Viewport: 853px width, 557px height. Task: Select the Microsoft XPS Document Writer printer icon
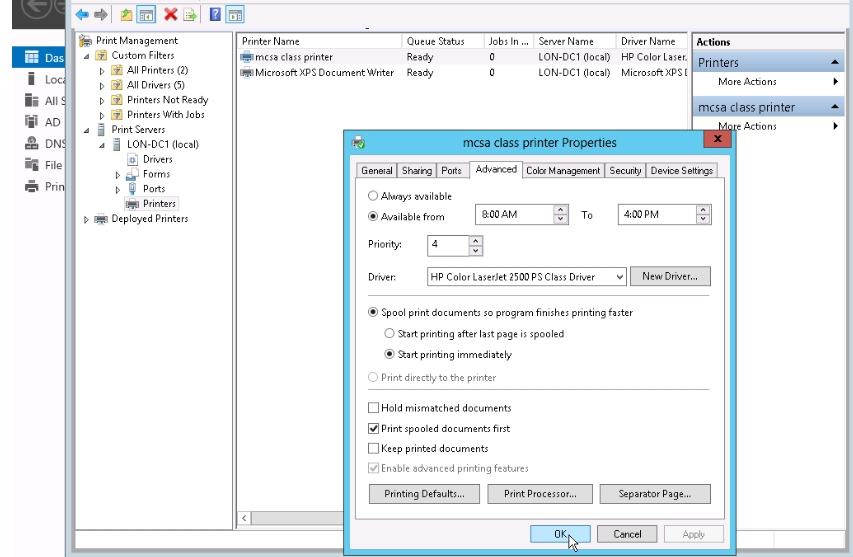point(247,73)
